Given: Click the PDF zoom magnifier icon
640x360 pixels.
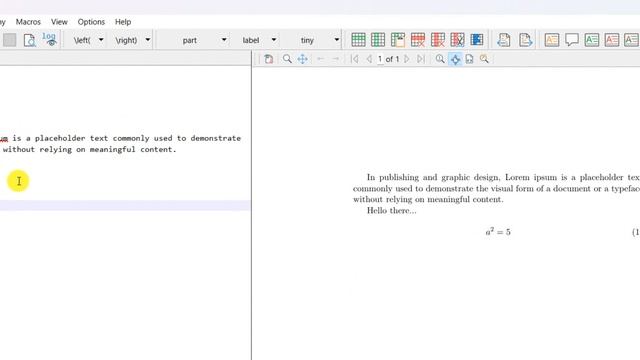Looking at the screenshot, I should [x=440, y=59].
